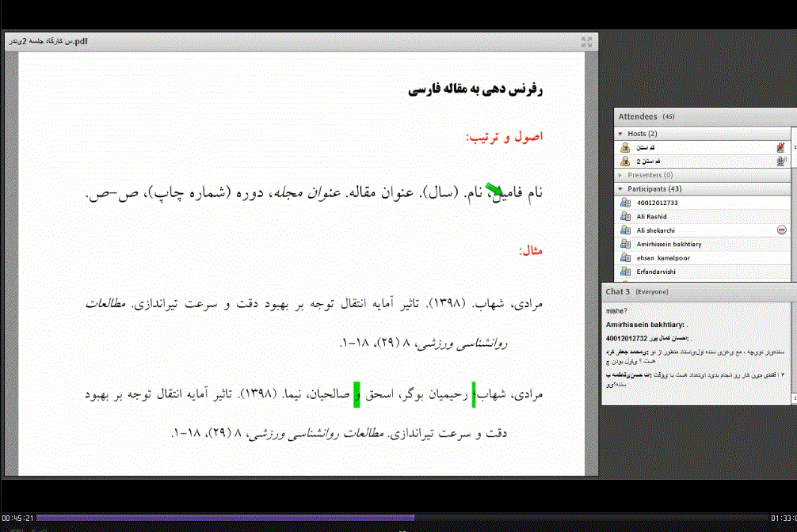Screen dimensions: 797x532
Task: Click the participant icon next to Ali Rashid
Action: coord(624,216)
